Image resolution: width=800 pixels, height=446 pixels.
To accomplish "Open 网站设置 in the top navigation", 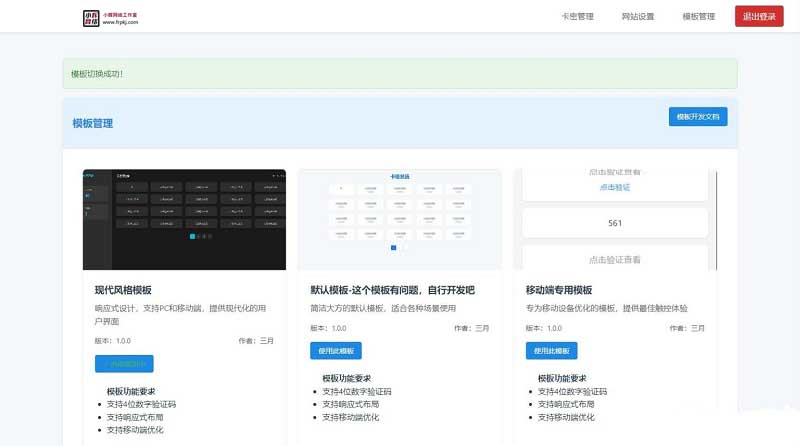I will [638, 16].
